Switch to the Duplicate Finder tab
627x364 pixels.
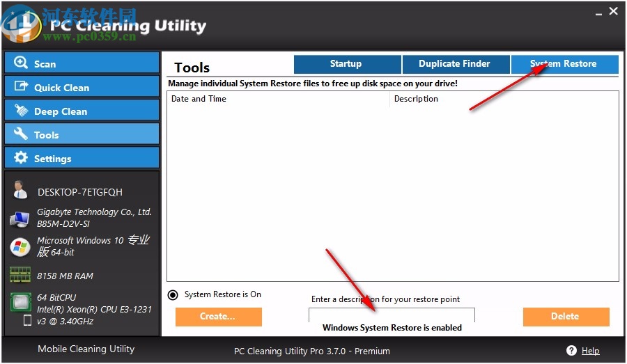[456, 64]
